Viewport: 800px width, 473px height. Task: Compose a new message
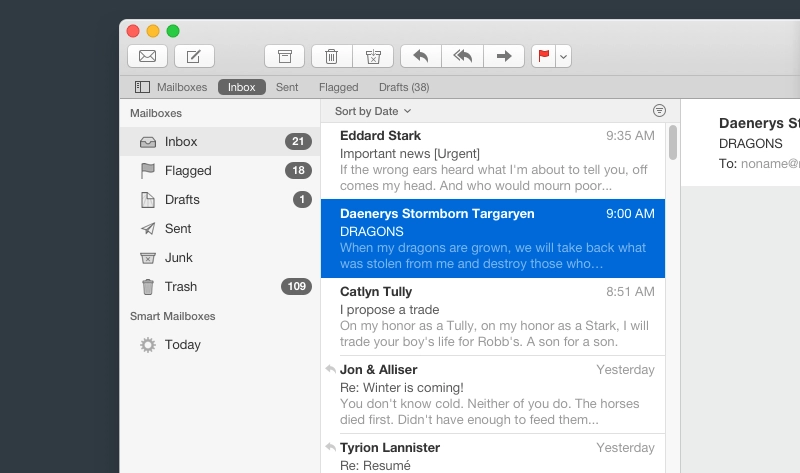pos(194,56)
